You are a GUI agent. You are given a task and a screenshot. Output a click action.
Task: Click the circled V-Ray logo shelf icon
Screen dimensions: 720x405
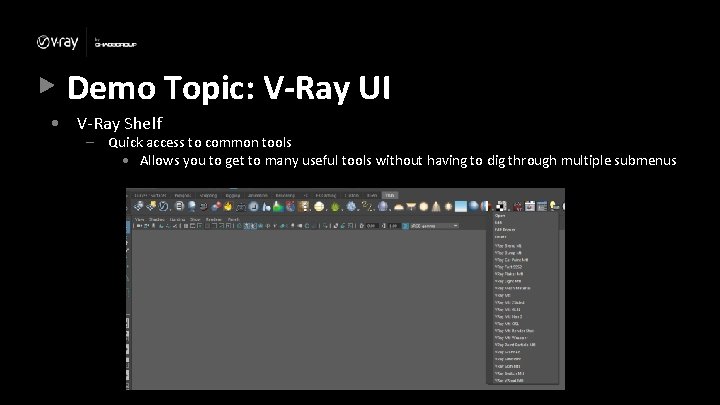point(163,207)
